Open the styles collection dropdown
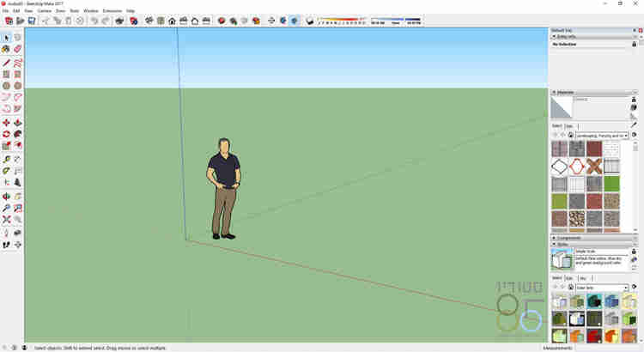Viewport: 644px width, 352px height. (x=602, y=287)
